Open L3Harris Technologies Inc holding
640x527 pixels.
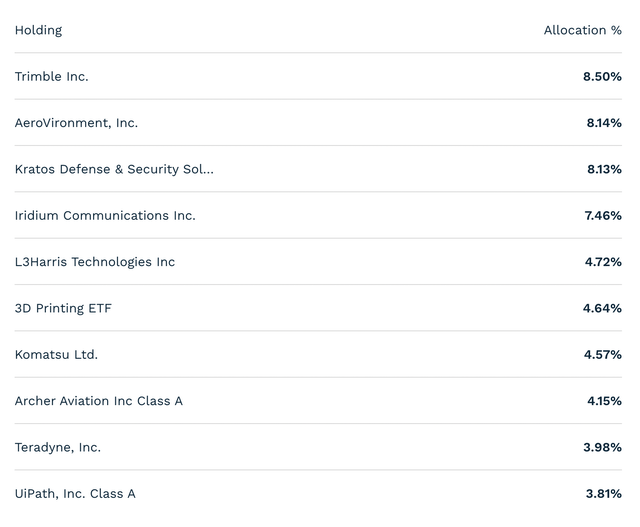click(x=95, y=262)
